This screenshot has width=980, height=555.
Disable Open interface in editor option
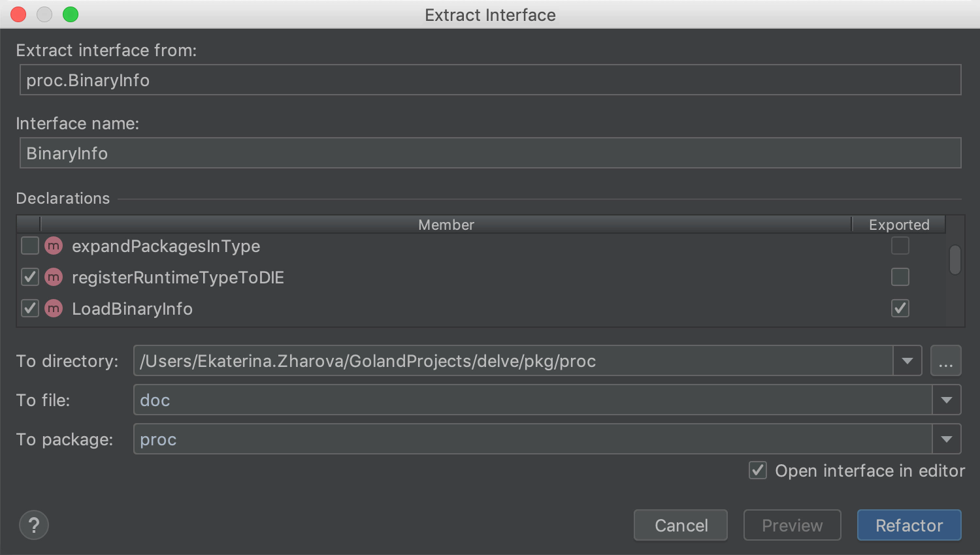point(758,470)
